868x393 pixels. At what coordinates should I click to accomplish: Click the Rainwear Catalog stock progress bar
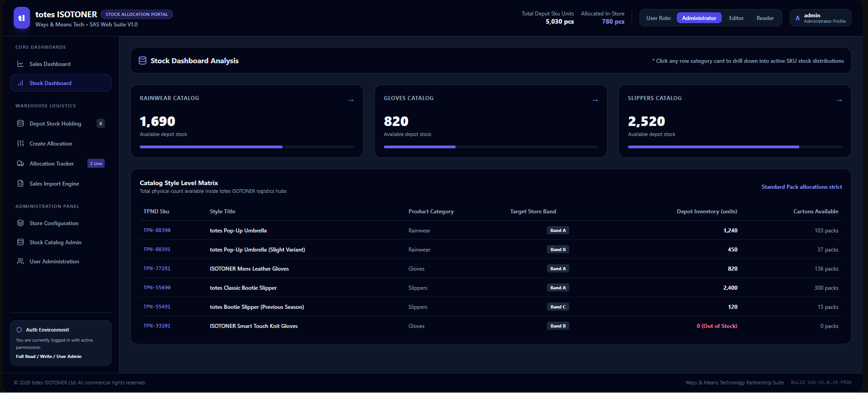pyautogui.click(x=247, y=147)
